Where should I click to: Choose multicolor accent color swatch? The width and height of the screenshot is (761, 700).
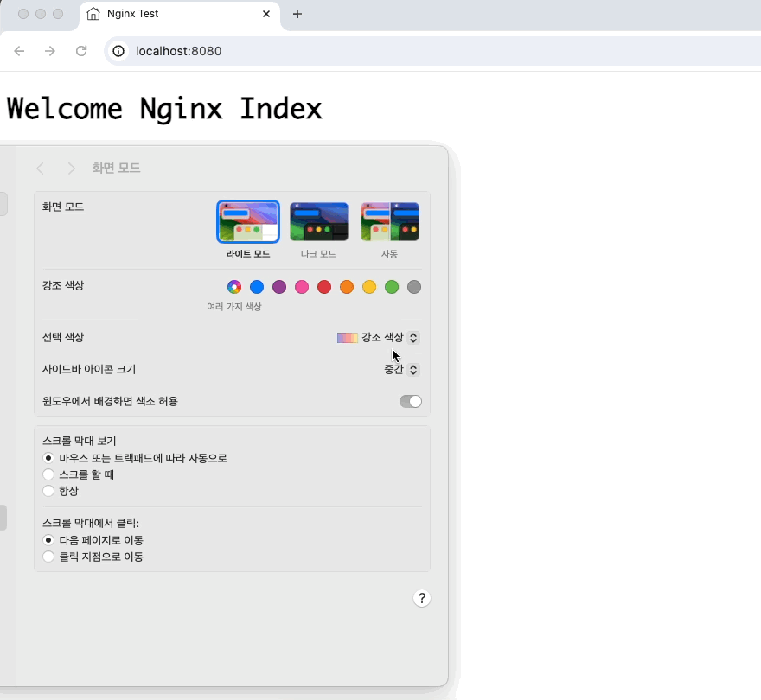(234, 287)
